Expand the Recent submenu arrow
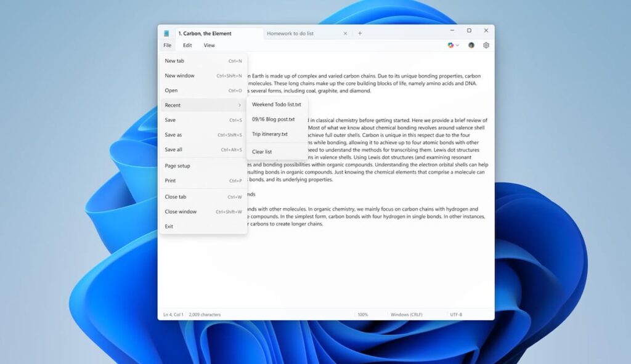 (x=240, y=105)
